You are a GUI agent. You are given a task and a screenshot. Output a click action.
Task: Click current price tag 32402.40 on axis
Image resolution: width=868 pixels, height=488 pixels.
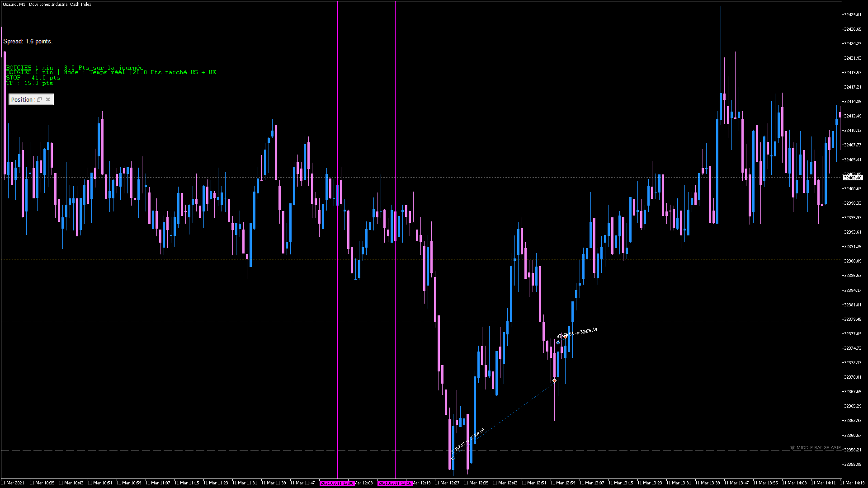(853, 178)
